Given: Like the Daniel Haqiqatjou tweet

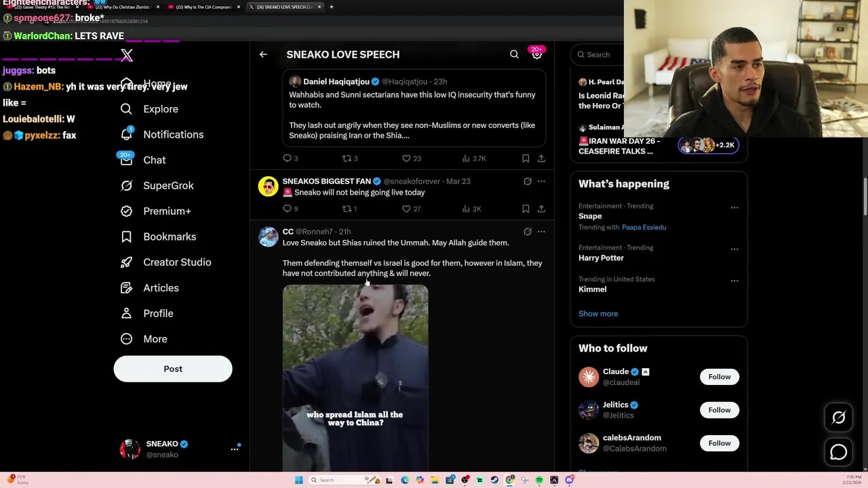Looking at the screenshot, I should (412, 158).
